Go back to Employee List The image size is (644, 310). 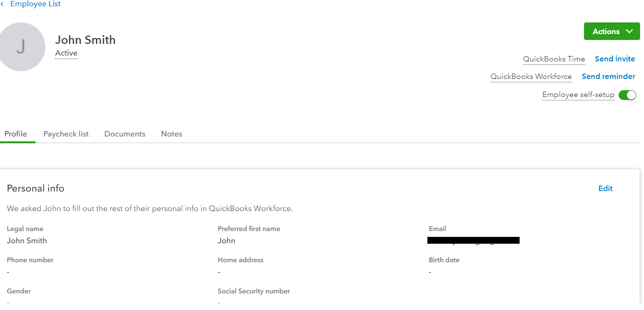(36, 4)
